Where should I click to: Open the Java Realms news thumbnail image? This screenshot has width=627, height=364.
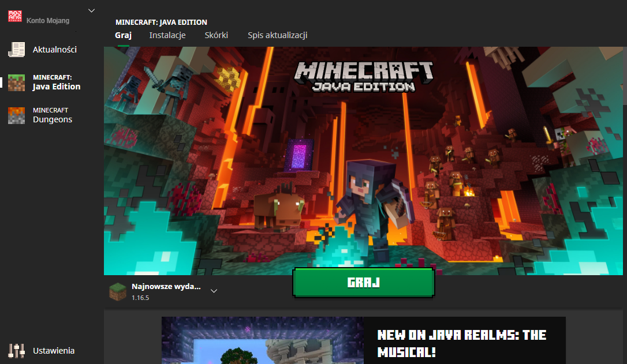[x=263, y=340]
